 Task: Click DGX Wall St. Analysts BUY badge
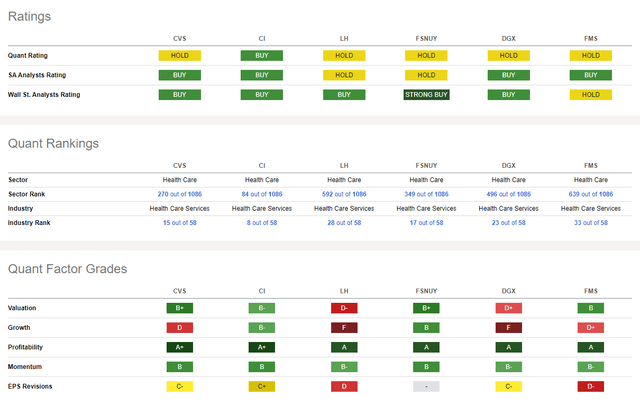(509, 95)
